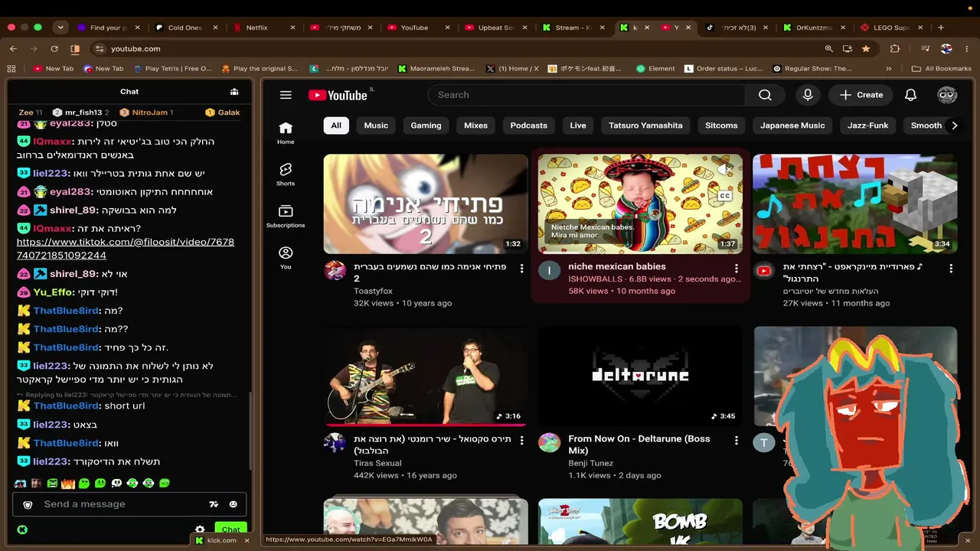Open the Minecraft chicken parody thumbnail

point(854,204)
